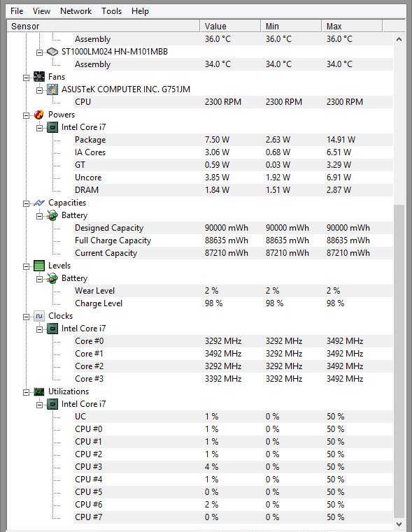Click Battery icon under Capacities
Viewport: 412px width, 532px height.
(52, 215)
